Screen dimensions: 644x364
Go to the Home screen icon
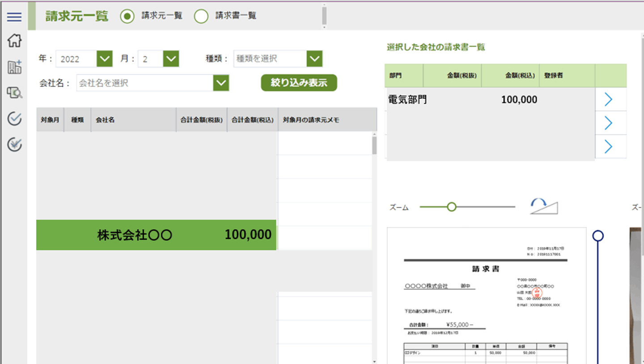tap(14, 41)
